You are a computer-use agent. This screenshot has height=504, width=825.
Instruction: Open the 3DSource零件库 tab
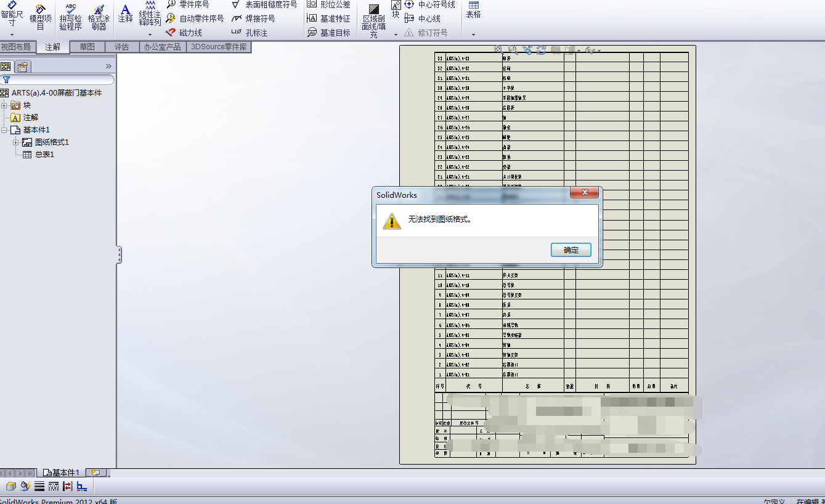click(x=219, y=47)
